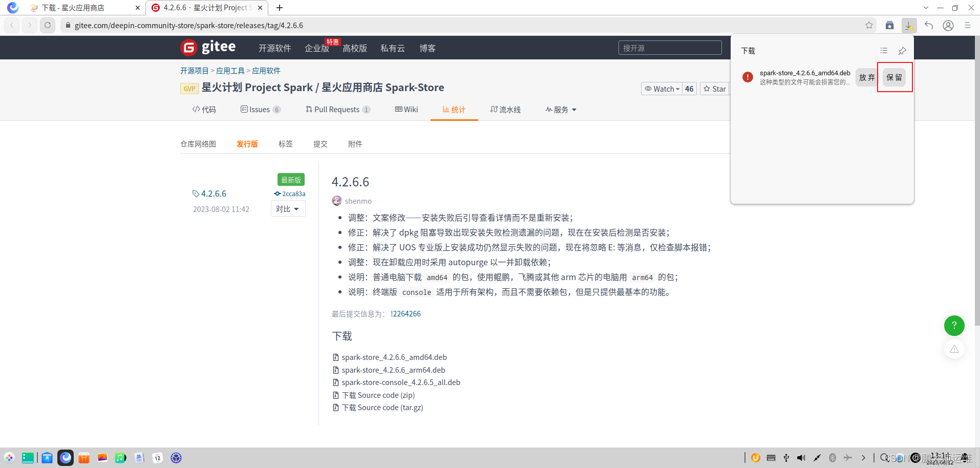Viewport: 980px width, 468px height.
Task: Open the browser store extension icon
Action: (889, 25)
